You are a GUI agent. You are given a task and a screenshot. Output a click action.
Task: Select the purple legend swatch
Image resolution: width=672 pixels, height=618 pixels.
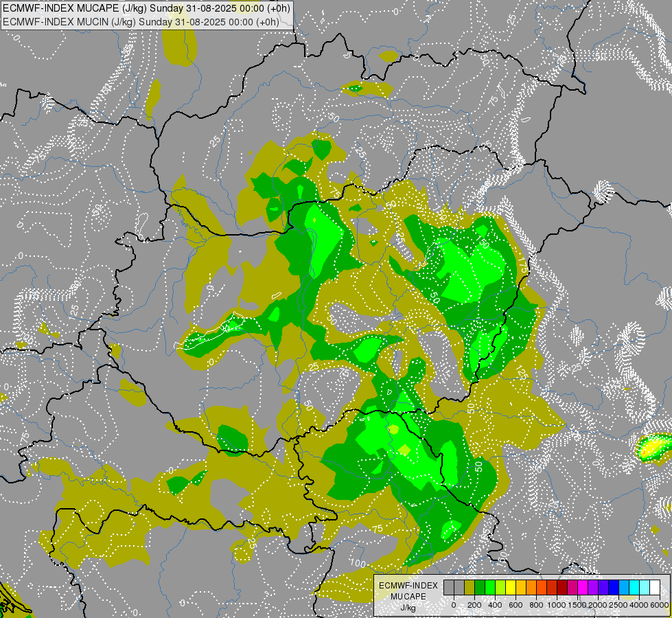593,587
